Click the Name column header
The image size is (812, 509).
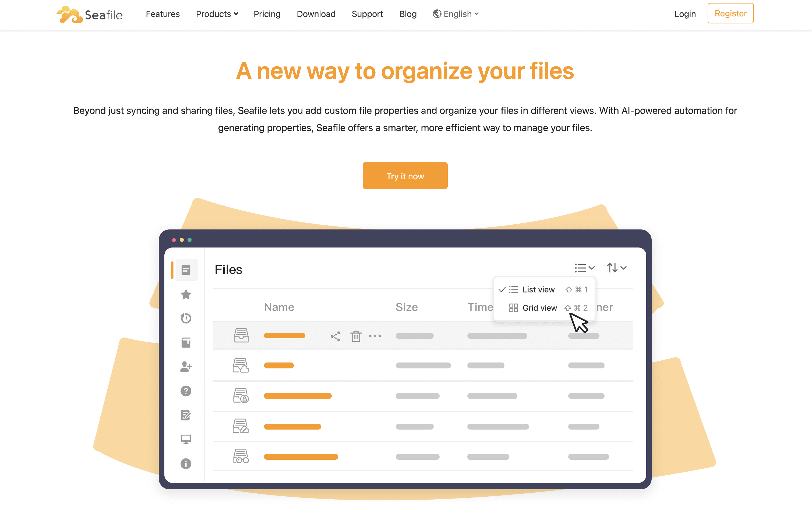(279, 307)
